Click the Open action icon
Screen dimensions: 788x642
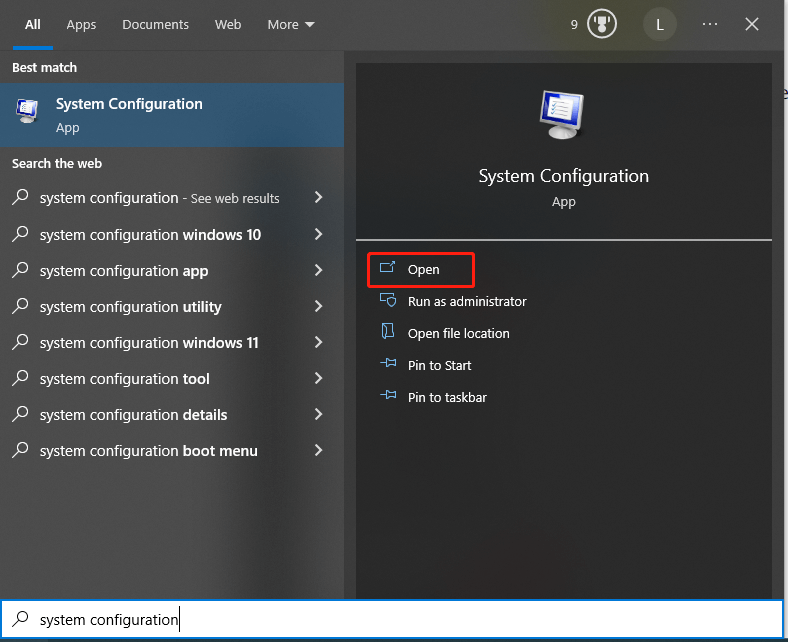tap(387, 267)
